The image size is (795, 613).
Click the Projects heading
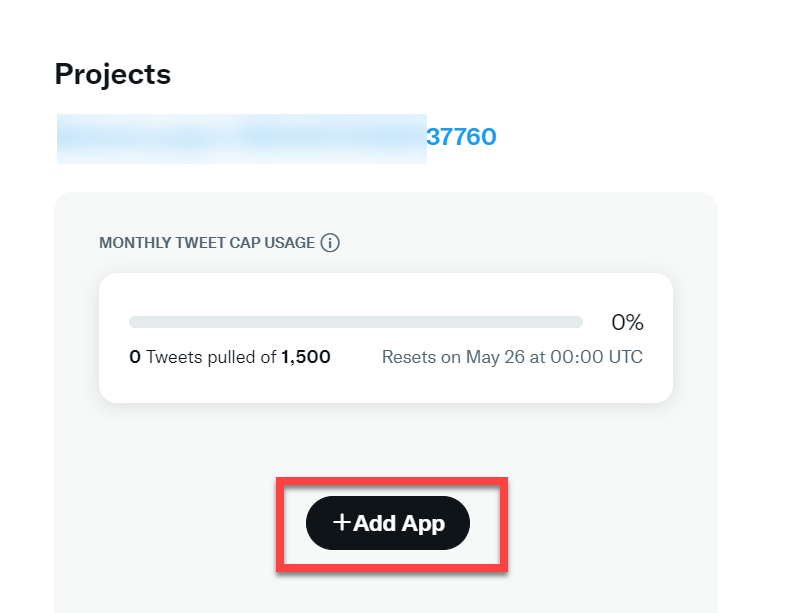click(x=113, y=74)
